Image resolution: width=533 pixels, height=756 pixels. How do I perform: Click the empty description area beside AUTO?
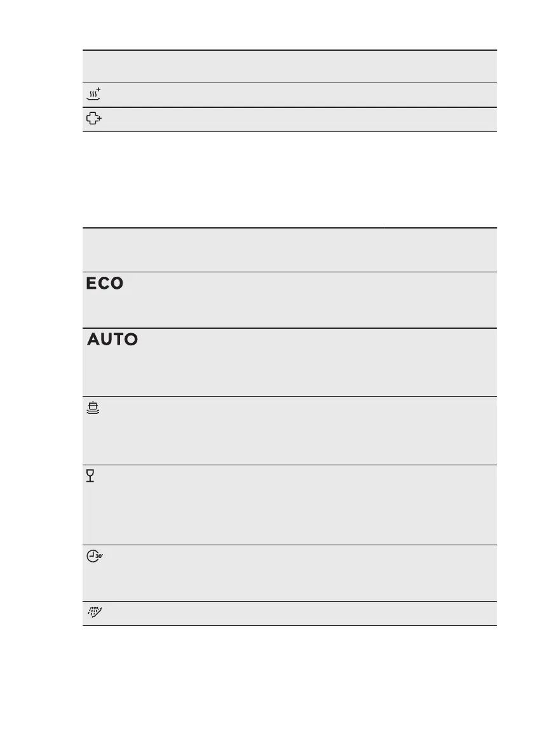coord(311,362)
